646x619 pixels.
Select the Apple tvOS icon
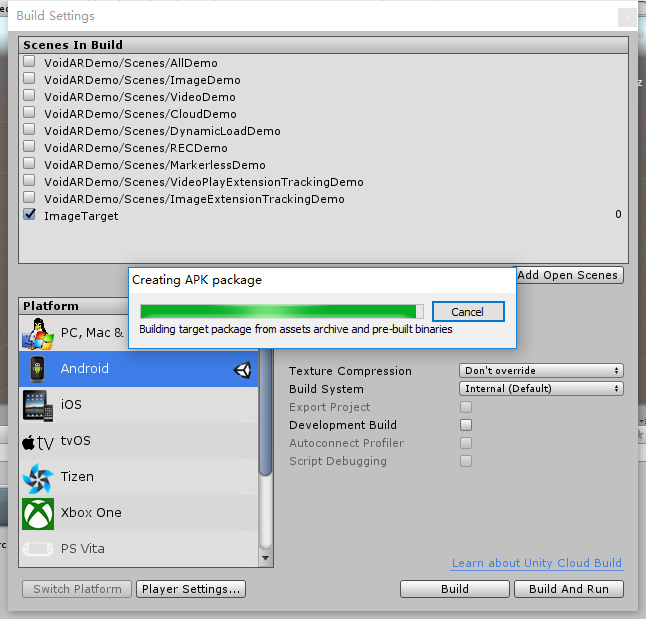click(38, 442)
